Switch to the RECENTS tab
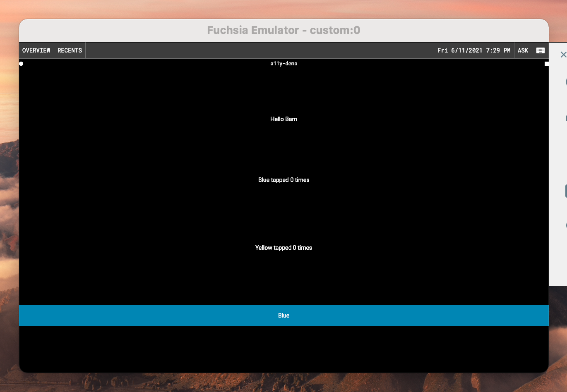 coord(70,50)
